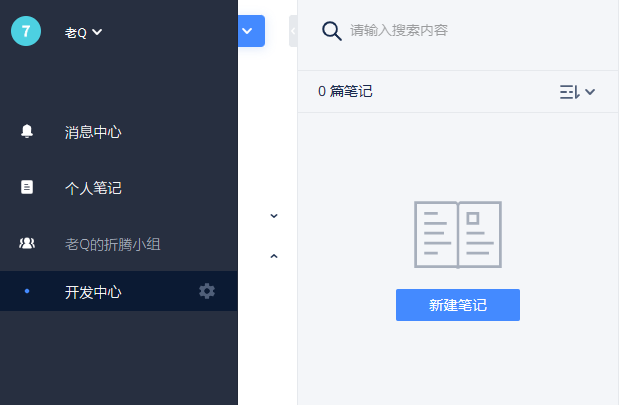Click the 新建笔记 button
The image size is (624, 405).
pos(458,305)
